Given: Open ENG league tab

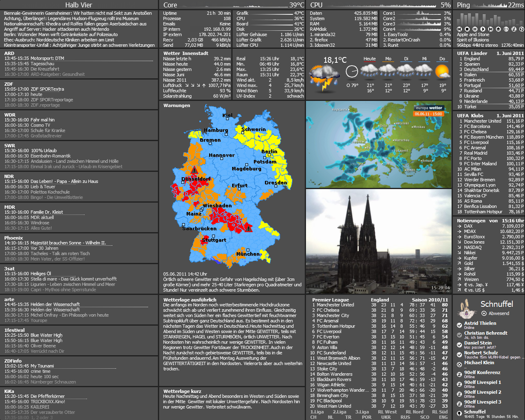Looking at the screenshot, I should 443,417.
